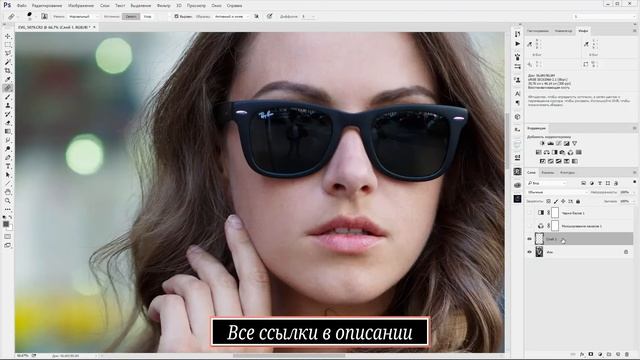Switch to the Навигатор tab

[x=563, y=31]
